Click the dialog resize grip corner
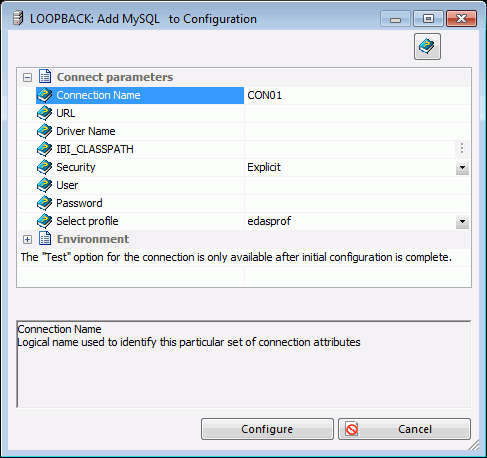The width and height of the screenshot is (487, 458). 474,445
